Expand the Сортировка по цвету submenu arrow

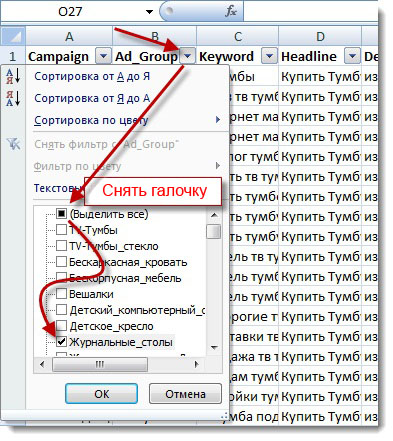click(x=218, y=120)
